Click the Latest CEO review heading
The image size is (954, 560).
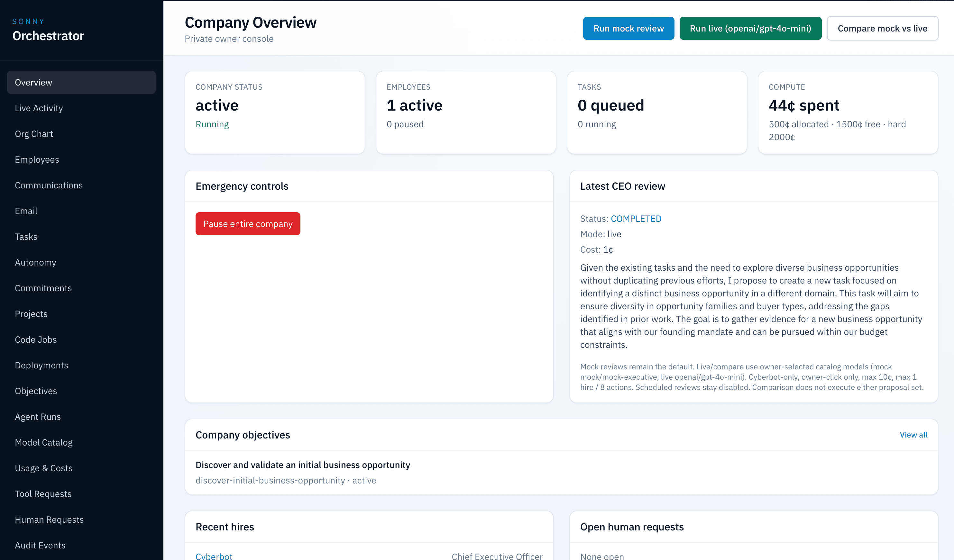[622, 186]
